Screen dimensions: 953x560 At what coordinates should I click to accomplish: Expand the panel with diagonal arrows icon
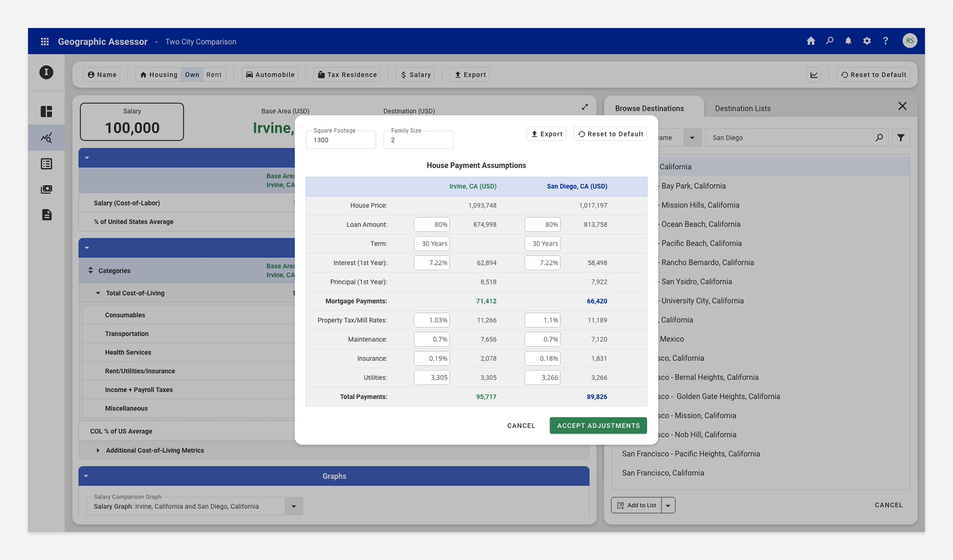tap(585, 107)
